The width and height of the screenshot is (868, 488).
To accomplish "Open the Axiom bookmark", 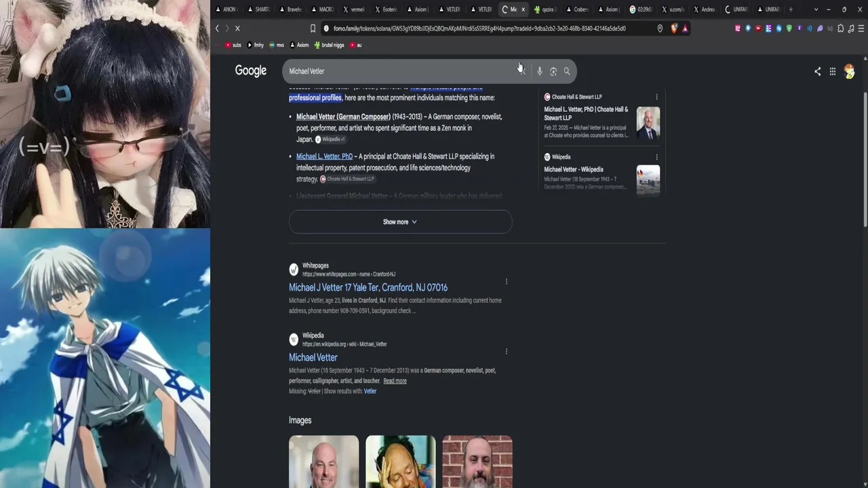I will point(299,45).
